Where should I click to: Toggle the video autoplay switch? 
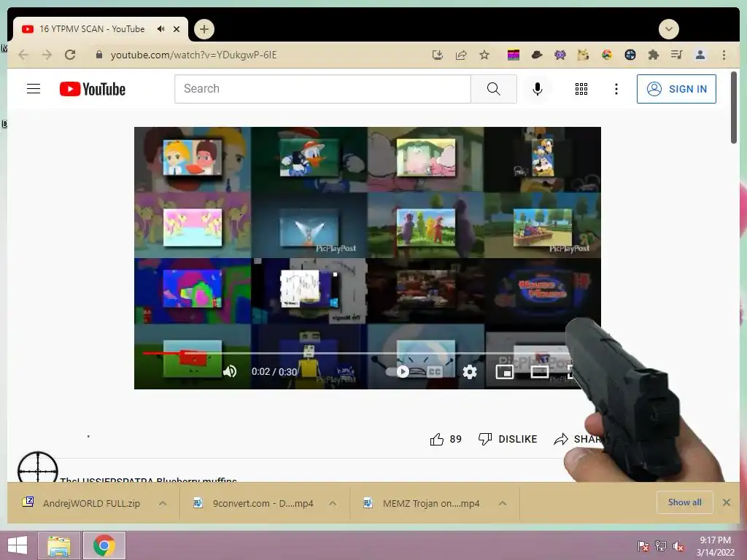[x=398, y=371]
